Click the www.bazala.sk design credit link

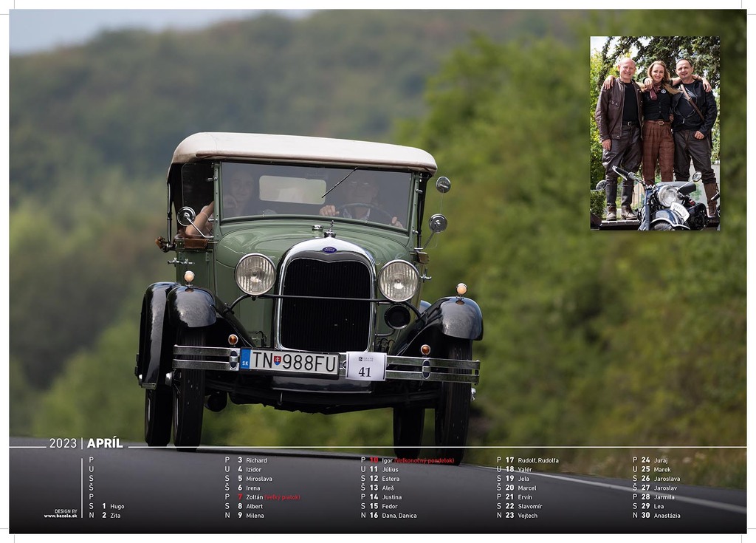click(x=60, y=516)
